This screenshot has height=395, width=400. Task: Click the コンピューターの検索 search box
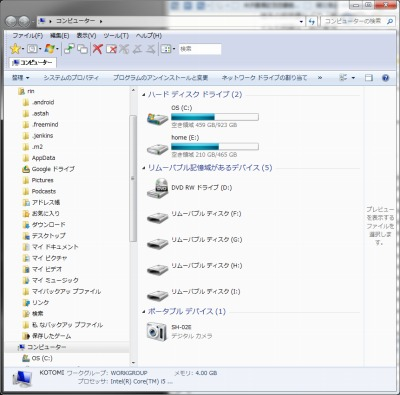click(353, 21)
